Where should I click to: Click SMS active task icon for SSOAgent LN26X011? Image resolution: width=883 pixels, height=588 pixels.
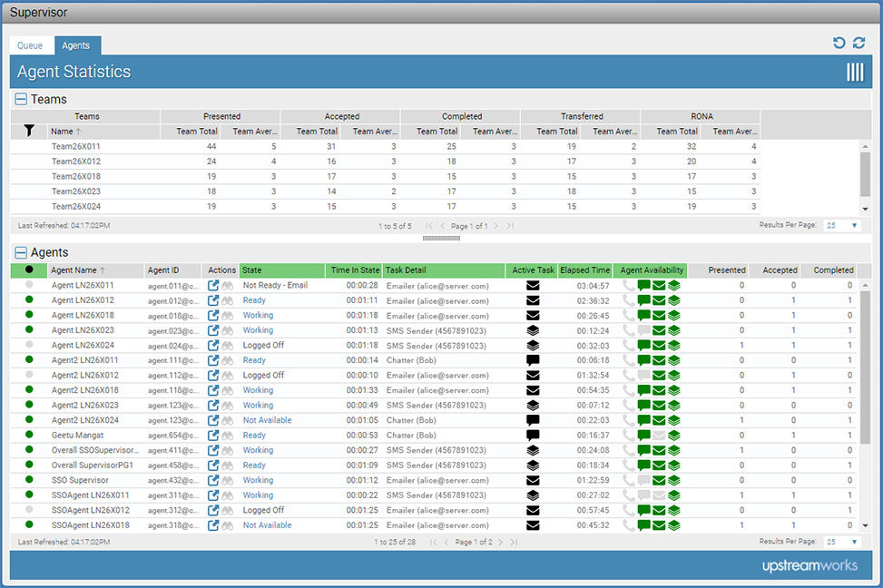(x=533, y=495)
